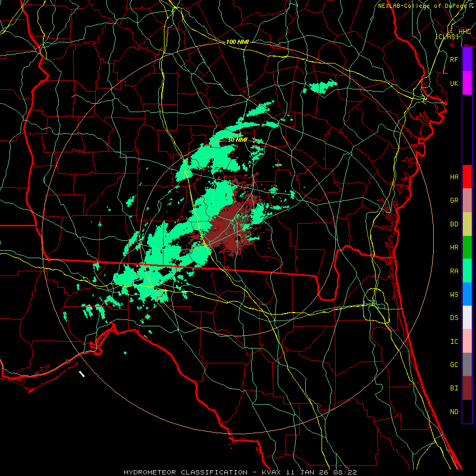Click the 100 NMI range ring label
This screenshot has height=476, width=476.
tap(237, 42)
